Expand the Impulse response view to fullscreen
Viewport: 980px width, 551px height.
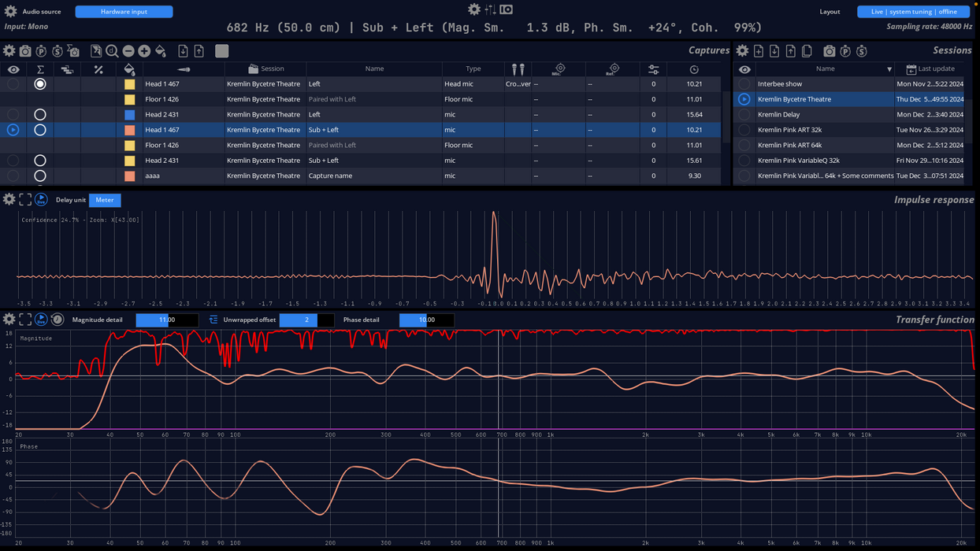[24, 199]
